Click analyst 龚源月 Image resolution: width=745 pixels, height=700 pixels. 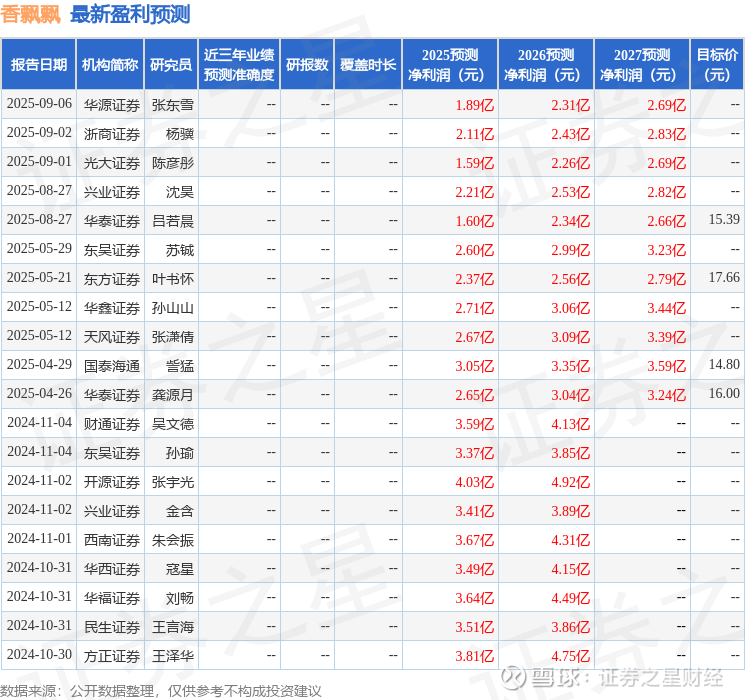[173, 395]
